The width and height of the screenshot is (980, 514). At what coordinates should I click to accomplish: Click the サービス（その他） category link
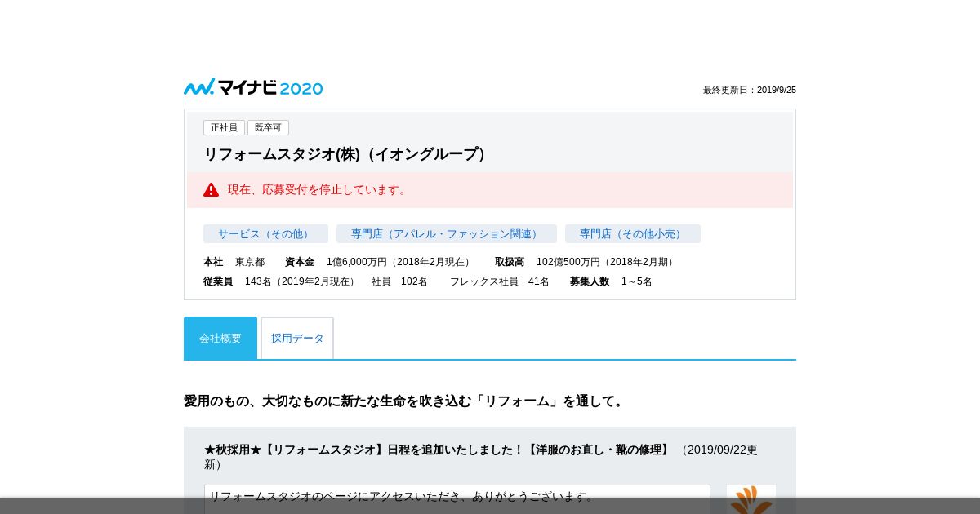click(265, 234)
